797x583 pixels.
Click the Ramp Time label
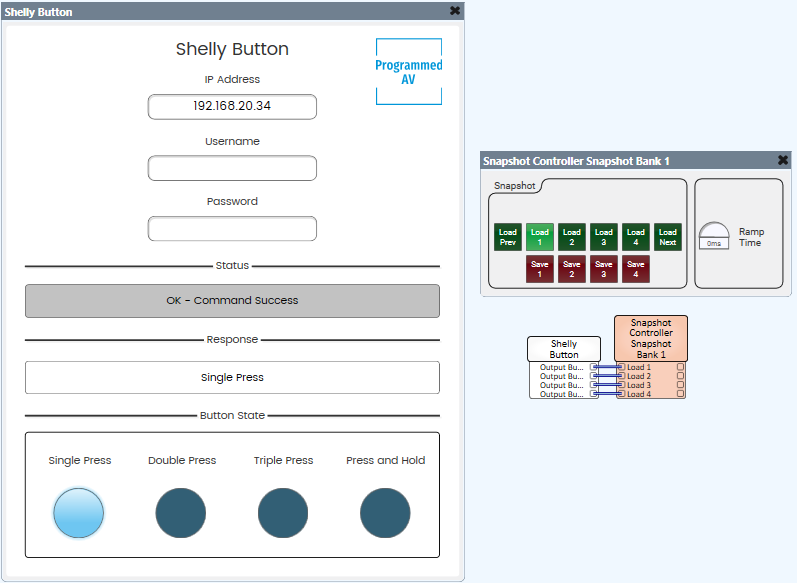click(751, 237)
